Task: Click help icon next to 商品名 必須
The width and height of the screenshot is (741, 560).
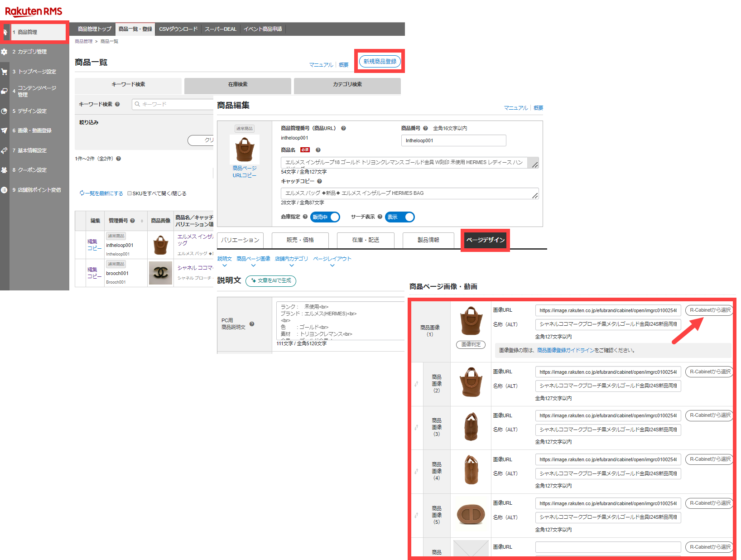Action: pyautogui.click(x=318, y=150)
